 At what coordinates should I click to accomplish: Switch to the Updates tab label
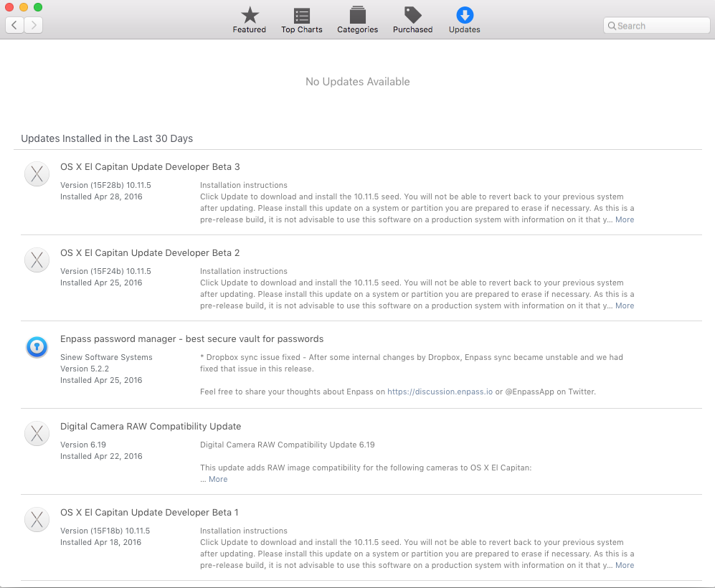pyautogui.click(x=465, y=29)
